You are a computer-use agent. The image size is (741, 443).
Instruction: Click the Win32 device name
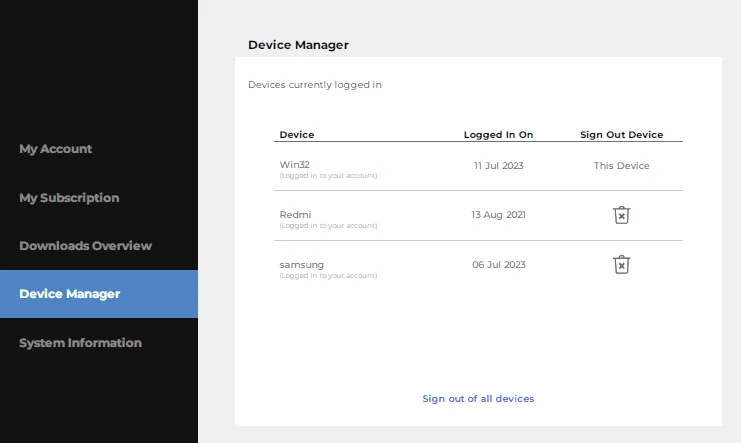[x=294, y=165]
